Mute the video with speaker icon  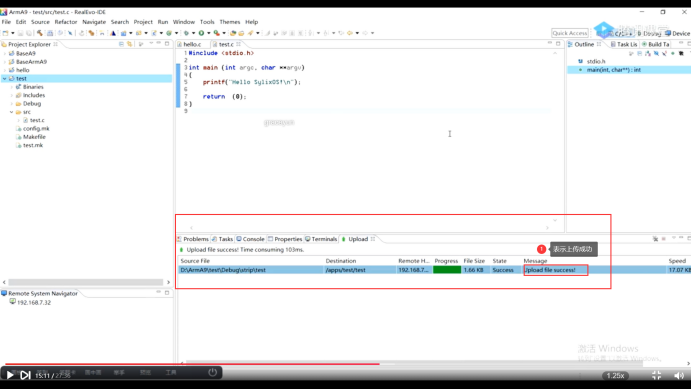click(679, 375)
